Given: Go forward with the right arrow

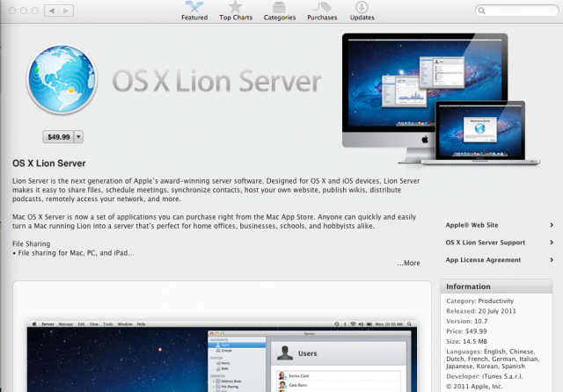Looking at the screenshot, I should click(66, 11).
